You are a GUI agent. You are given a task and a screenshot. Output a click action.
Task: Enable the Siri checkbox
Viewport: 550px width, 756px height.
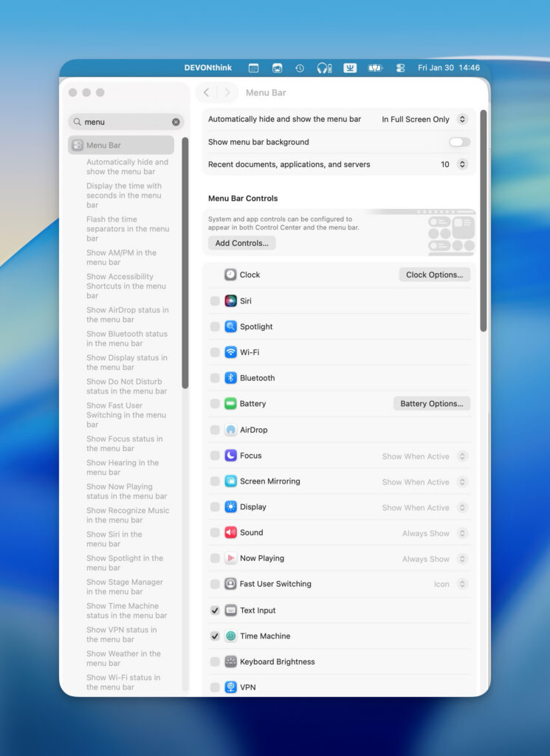pyautogui.click(x=215, y=301)
